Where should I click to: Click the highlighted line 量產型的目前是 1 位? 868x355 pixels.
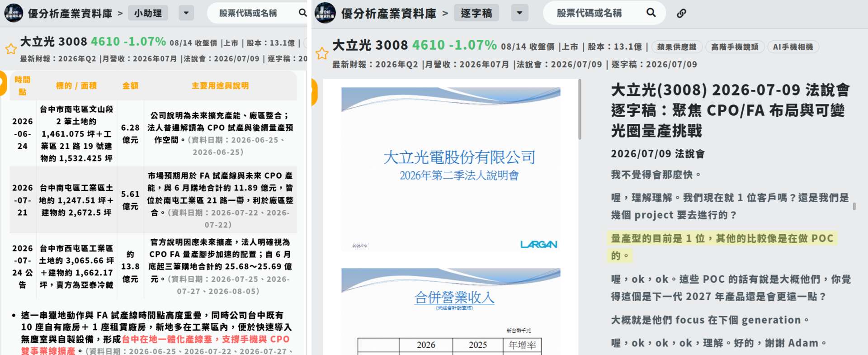722,247
